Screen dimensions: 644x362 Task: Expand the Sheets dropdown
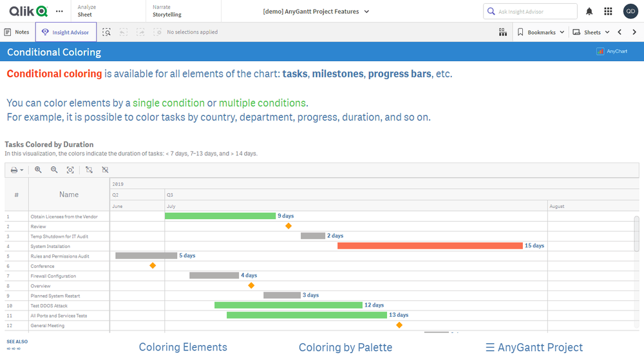[x=591, y=32]
